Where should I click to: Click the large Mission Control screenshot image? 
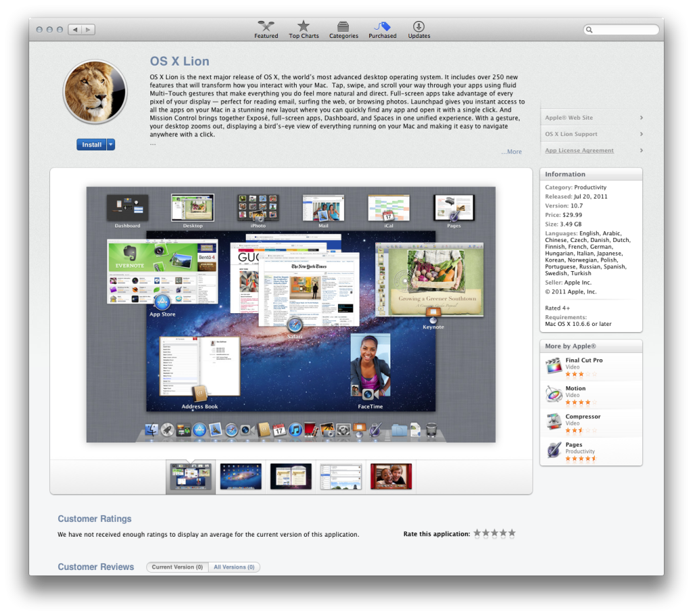(291, 314)
